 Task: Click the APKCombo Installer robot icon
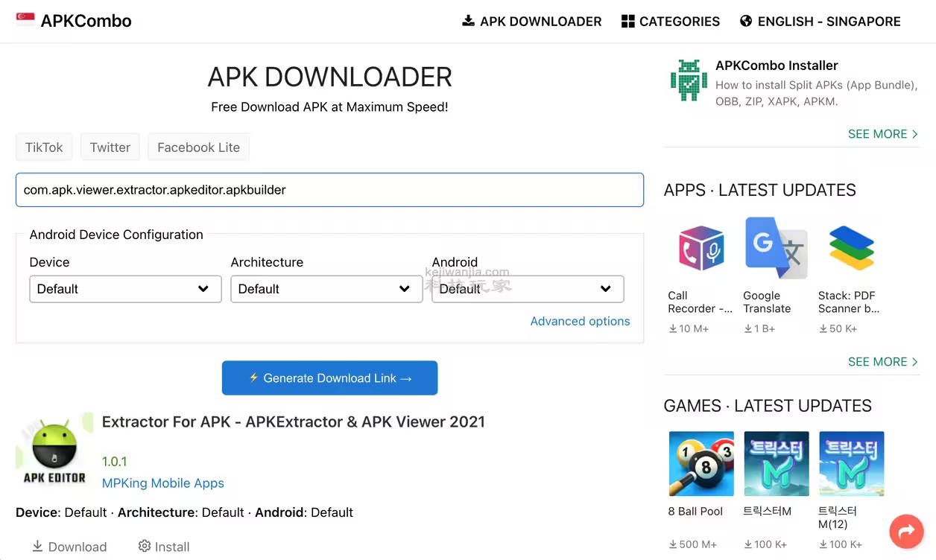pyautogui.click(x=689, y=80)
